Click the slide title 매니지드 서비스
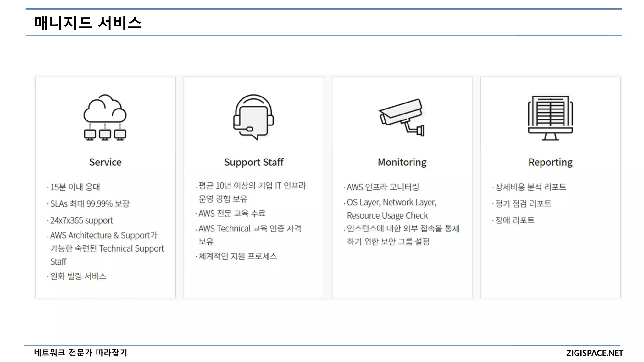This screenshot has height=362, width=644. click(x=88, y=23)
